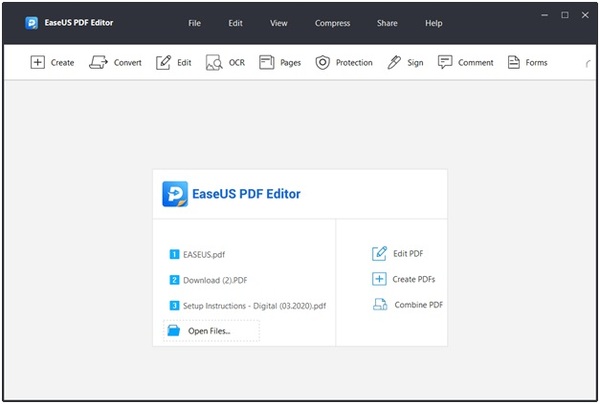The width and height of the screenshot is (600, 404).
Task: Open the Edit menu in menu bar
Action: click(235, 23)
